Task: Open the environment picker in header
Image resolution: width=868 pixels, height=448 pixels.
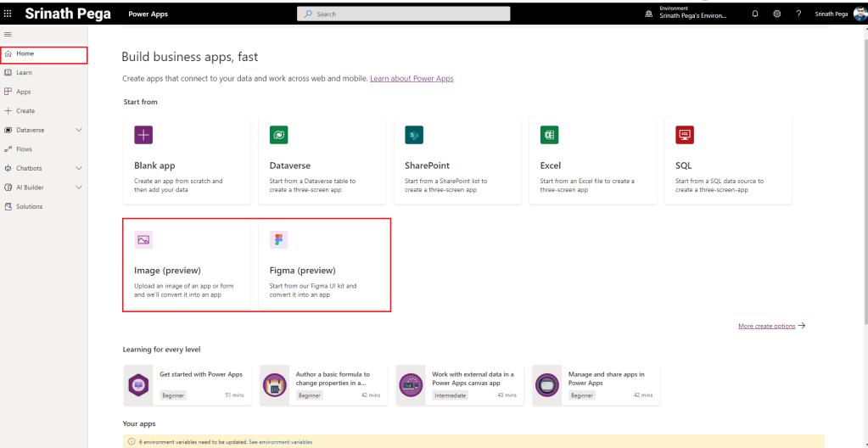Action: (x=692, y=14)
